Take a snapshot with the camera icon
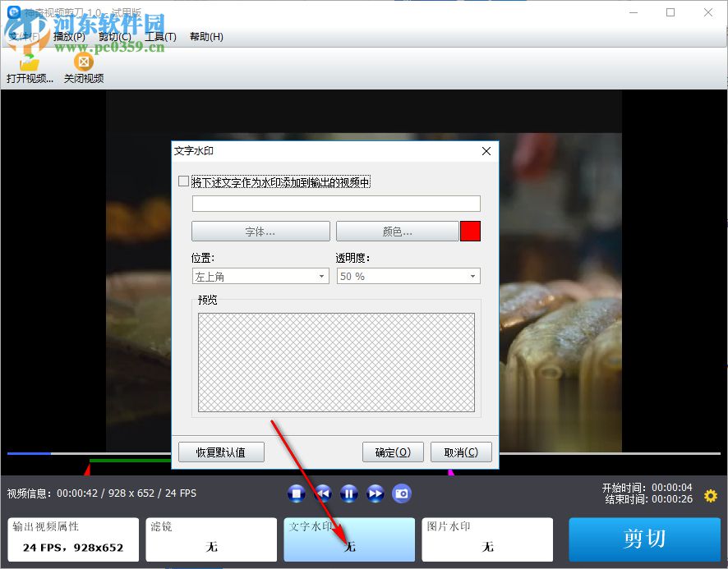Image resolution: width=728 pixels, height=569 pixels. [x=402, y=493]
